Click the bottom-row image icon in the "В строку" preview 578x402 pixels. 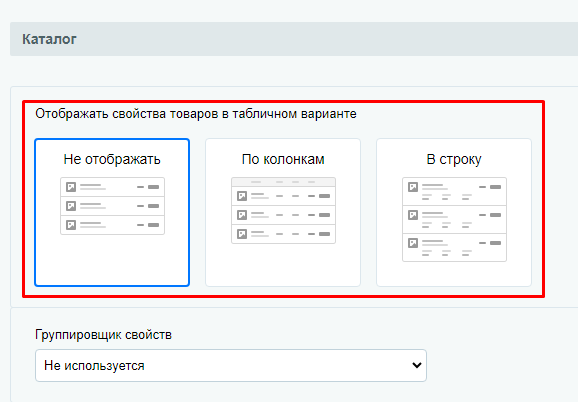tap(413, 243)
